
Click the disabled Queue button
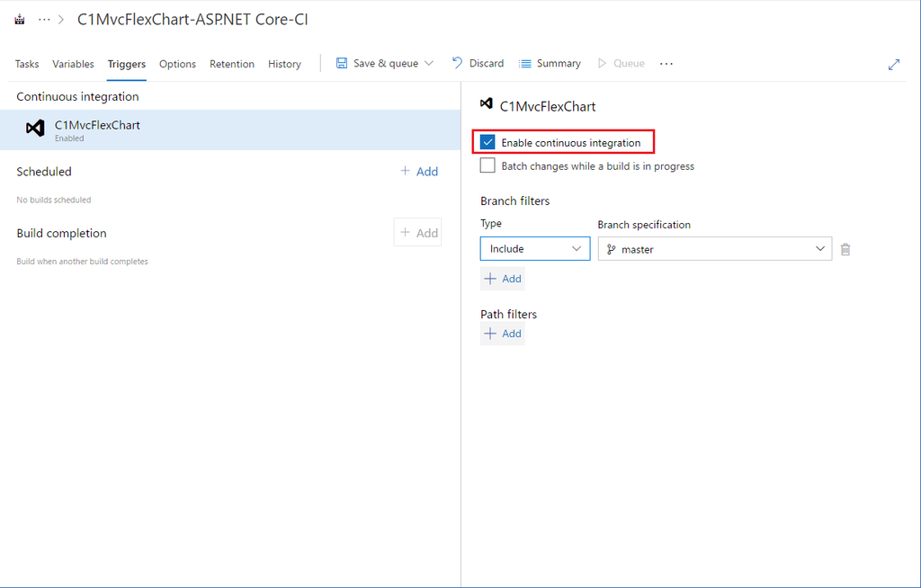(621, 64)
